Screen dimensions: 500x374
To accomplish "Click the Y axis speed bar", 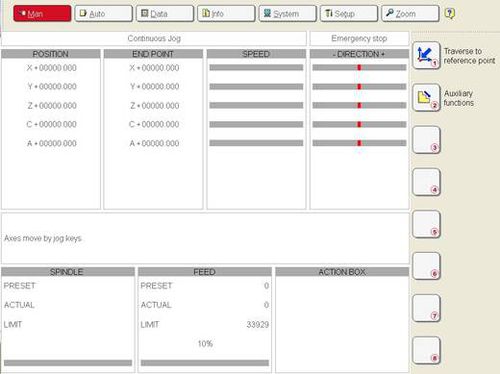I will tap(256, 87).
